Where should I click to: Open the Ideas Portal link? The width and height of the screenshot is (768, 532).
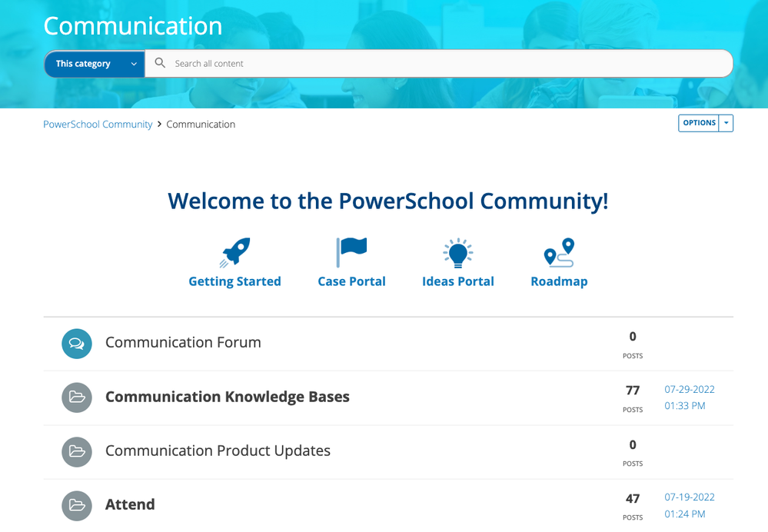point(458,281)
